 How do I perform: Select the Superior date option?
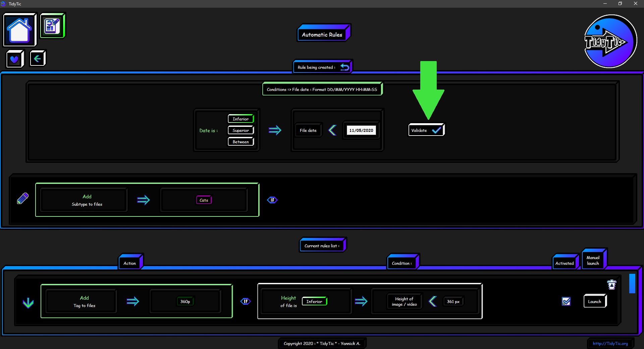coord(241,130)
